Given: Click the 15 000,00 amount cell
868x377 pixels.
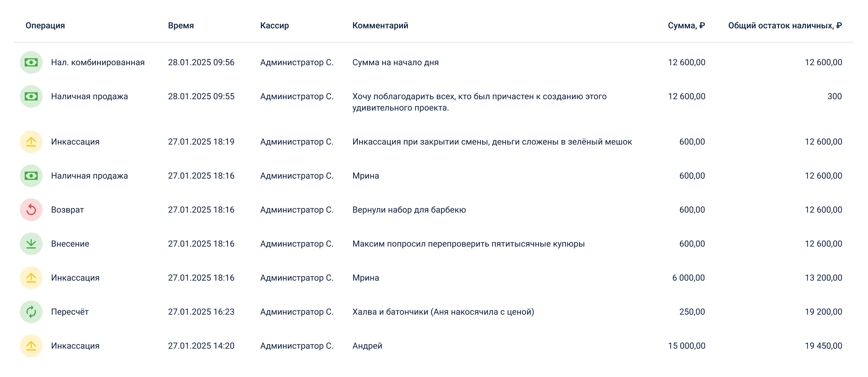Looking at the screenshot, I should pos(686,346).
